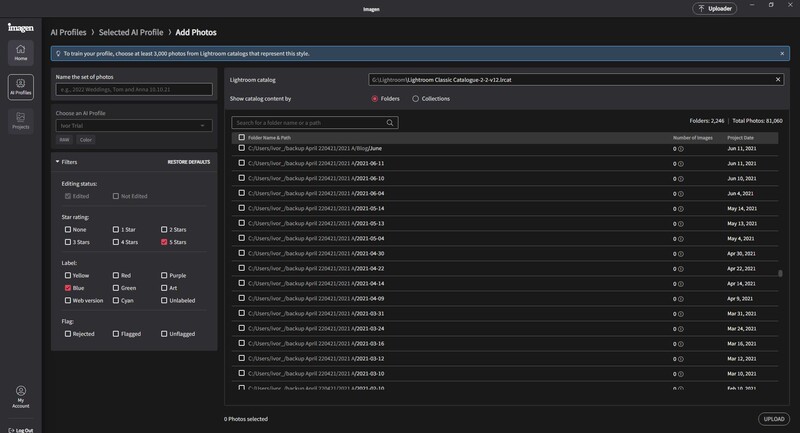Tick the select-all folders header checkbox
The width and height of the screenshot is (800, 433).
(x=242, y=138)
